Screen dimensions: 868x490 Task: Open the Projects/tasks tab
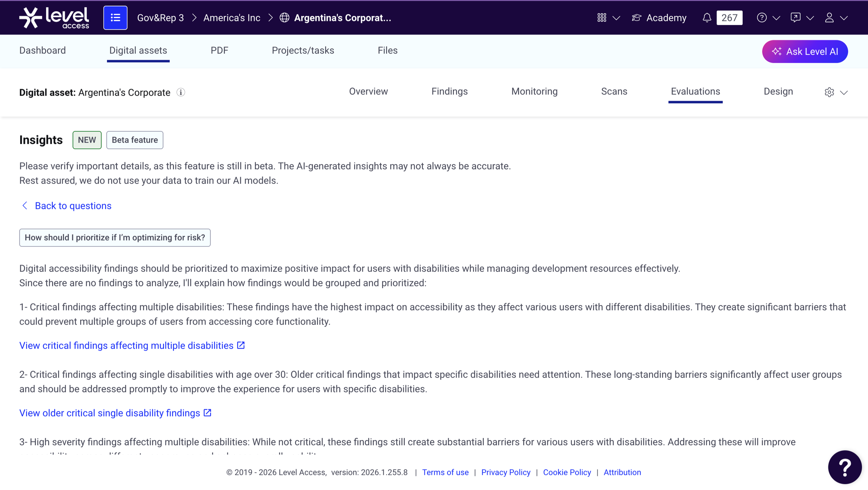[x=303, y=51]
